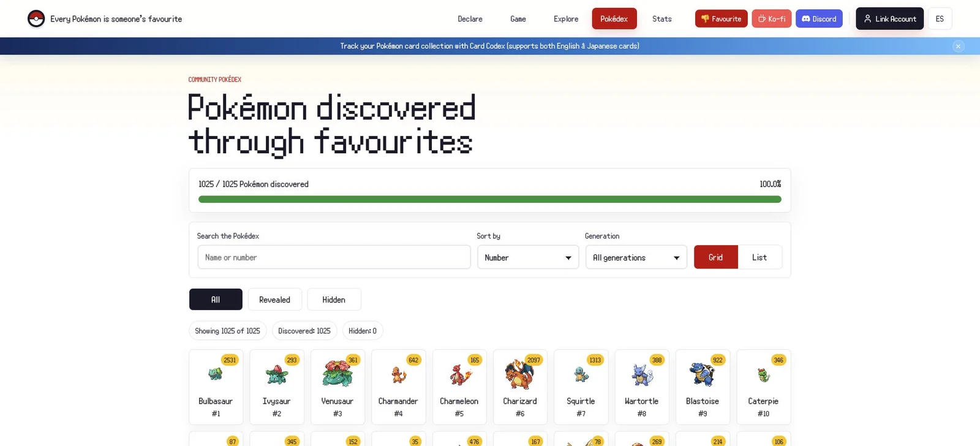Open the Sort by Number dropdown
980x446 pixels.
pyautogui.click(x=528, y=257)
